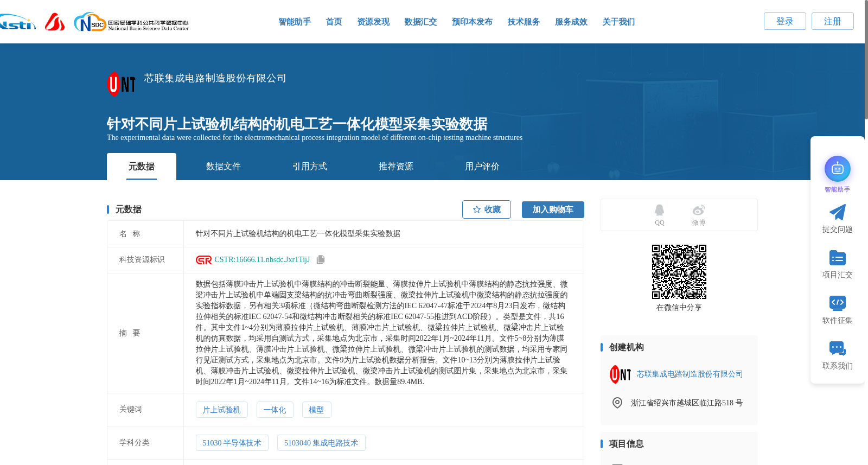
Task: Open the NSTL logo link
Action: (x=17, y=22)
